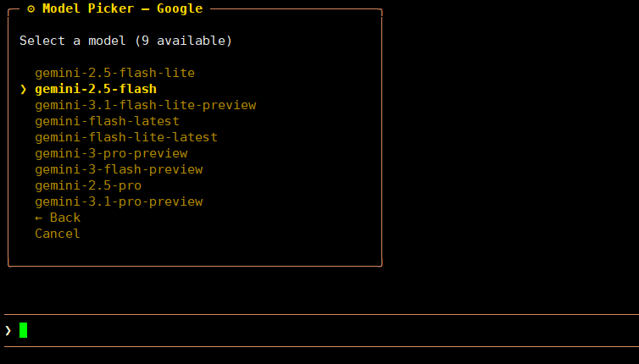Pick gemini-flash-latest from the list
Viewport: 639px width, 364px height.
(107, 121)
